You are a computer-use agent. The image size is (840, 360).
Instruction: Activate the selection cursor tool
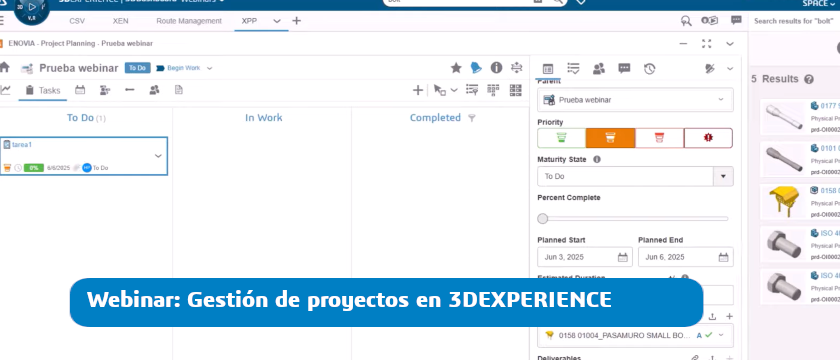point(440,90)
